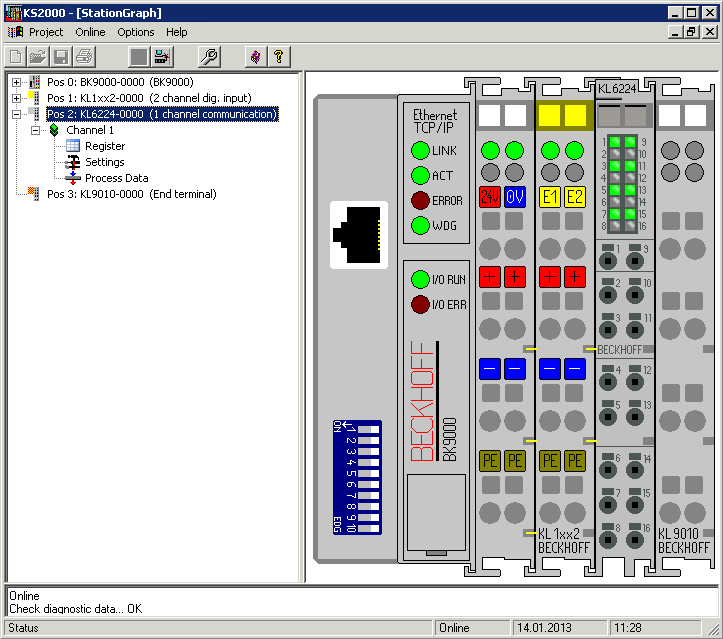Click the blue 0V terminal label
The image size is (723, 639).
(x=515, y=197)
